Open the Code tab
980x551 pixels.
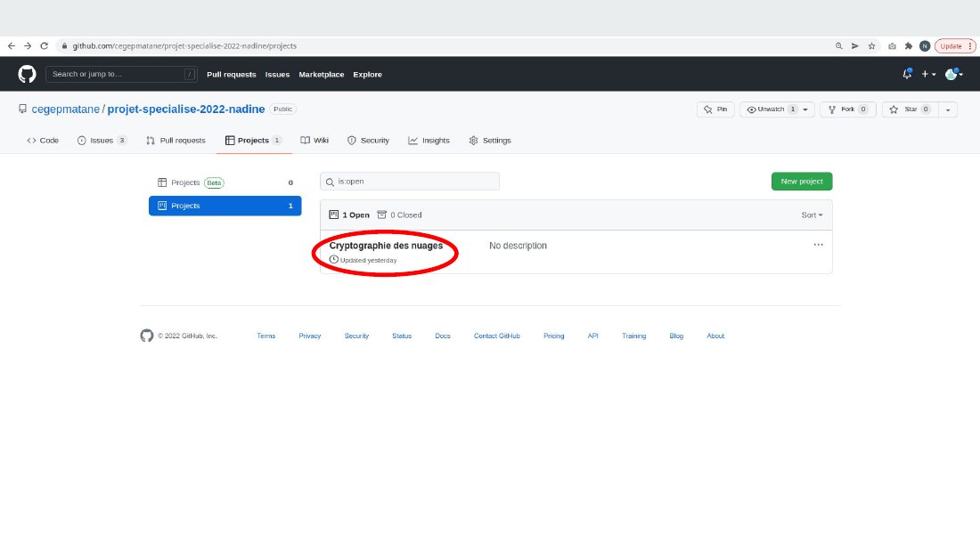pos(43,141)
